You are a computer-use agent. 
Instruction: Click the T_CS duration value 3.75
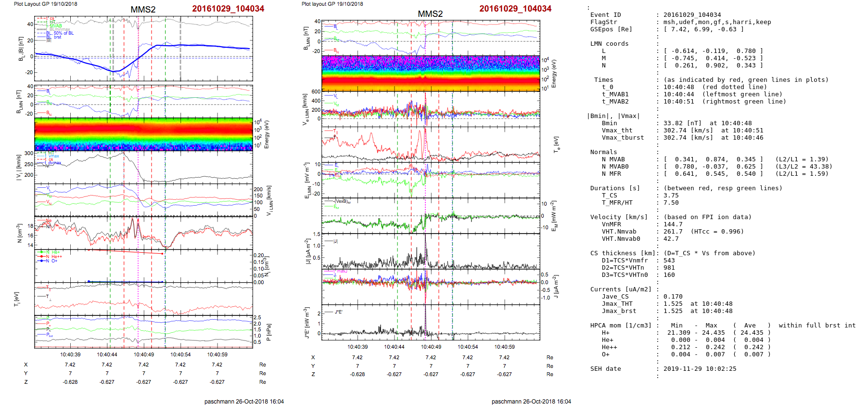[671, 196]
